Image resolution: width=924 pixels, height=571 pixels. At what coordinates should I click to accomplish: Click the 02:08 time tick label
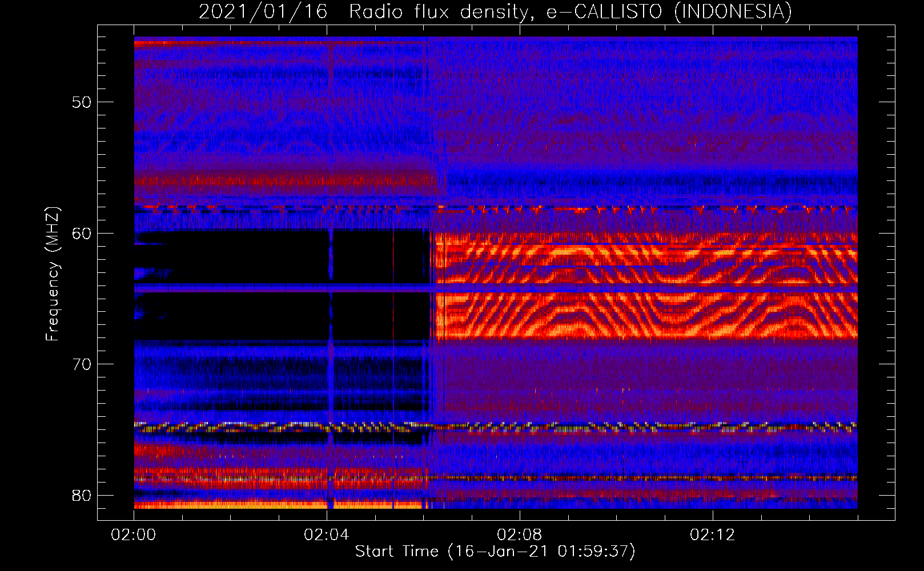pos(520,535)
